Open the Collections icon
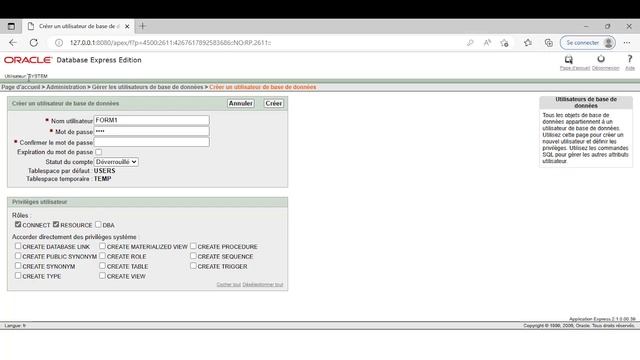Viewport: 640px width, 360px height. tap(549, 42)
